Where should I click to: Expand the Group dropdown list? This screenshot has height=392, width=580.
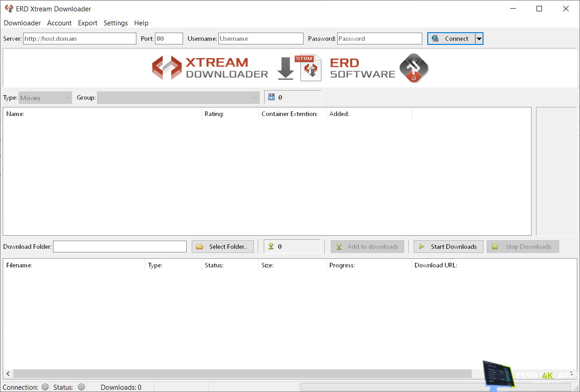point(254,97)
